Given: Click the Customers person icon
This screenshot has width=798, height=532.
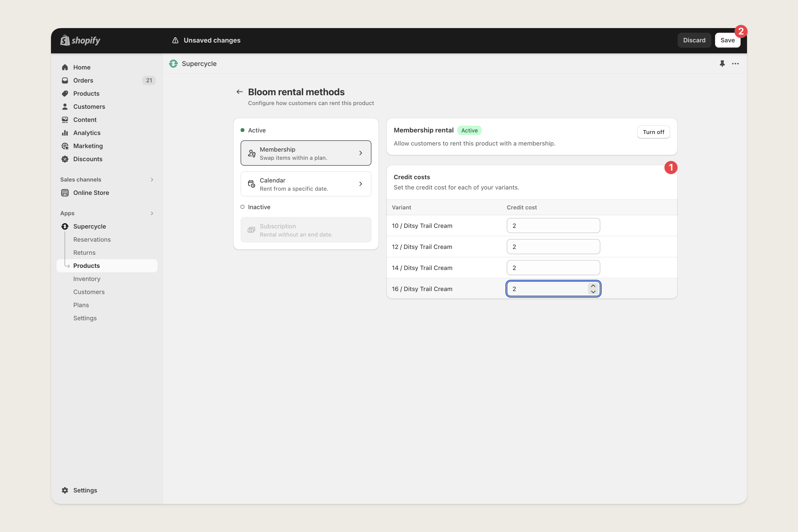Looking at the screenshot, I should [65, 106].
